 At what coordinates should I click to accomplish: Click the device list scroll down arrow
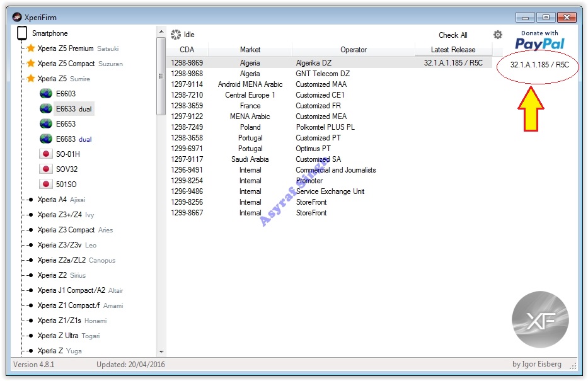[x=161, y=351]
